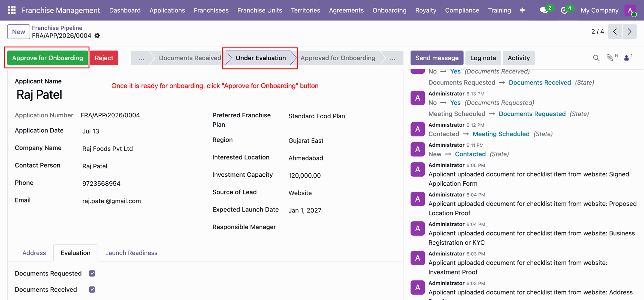Select Approved for Onboarding stage
The image size is (644, 300).
pos(338,58)
